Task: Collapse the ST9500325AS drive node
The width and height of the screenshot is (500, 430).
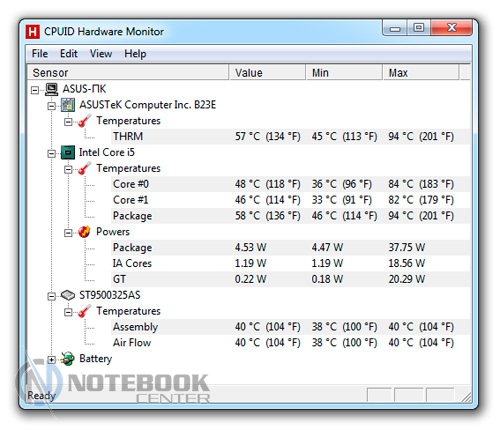Action: point(51,296)
